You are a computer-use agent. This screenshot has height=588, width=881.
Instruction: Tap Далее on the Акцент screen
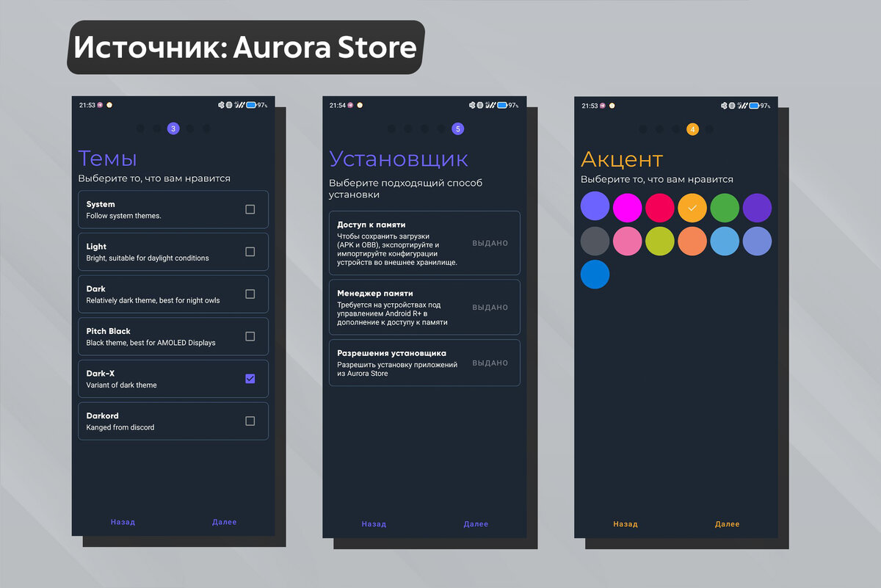(727, 524)
